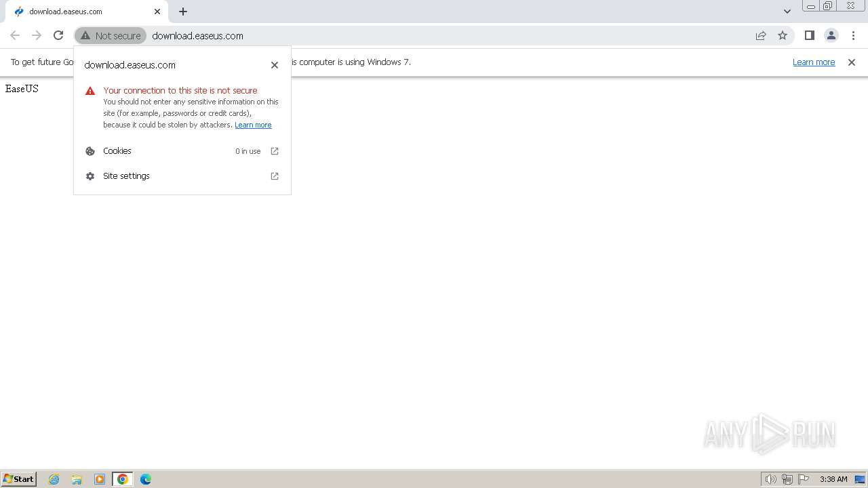Open Windows Explorer folder in taskbar
Image resolution: width=868 pixels, height=488 pixels.
[x=77, y=479]
